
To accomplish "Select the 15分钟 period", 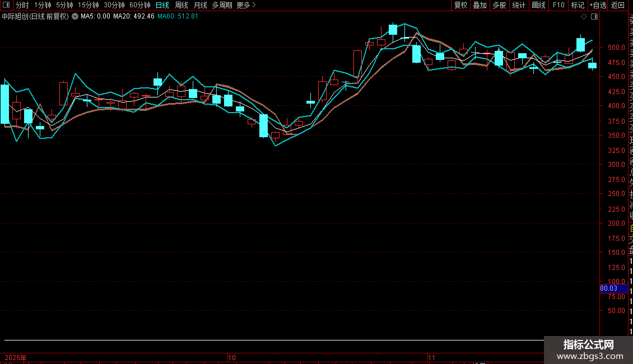I will tap(89, 5).
